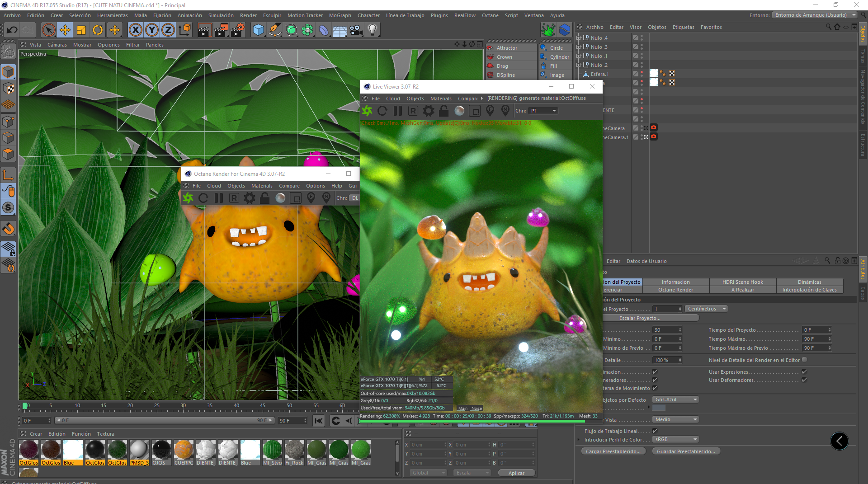
Task: Open the Gris-Azul color dropdown
Action: (675, 399)
